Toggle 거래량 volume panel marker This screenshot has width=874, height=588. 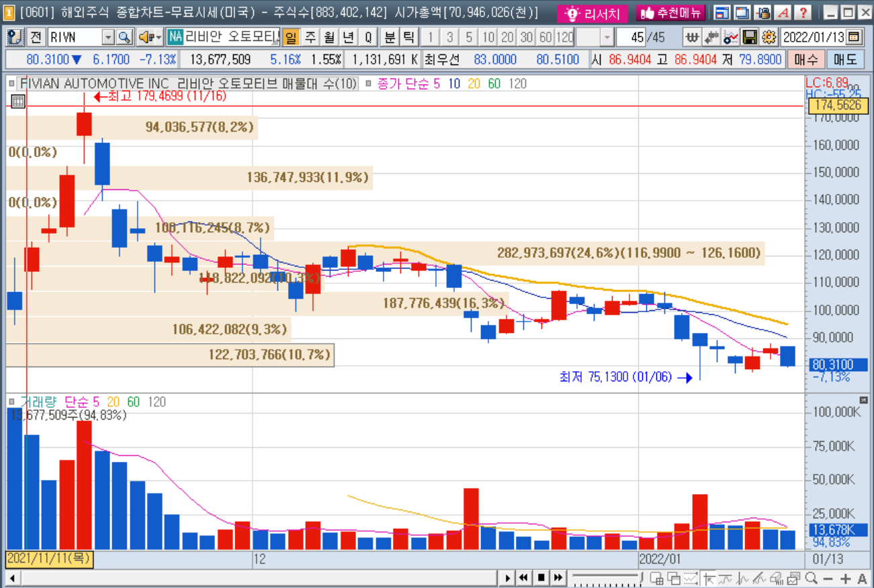coord(11,402)
